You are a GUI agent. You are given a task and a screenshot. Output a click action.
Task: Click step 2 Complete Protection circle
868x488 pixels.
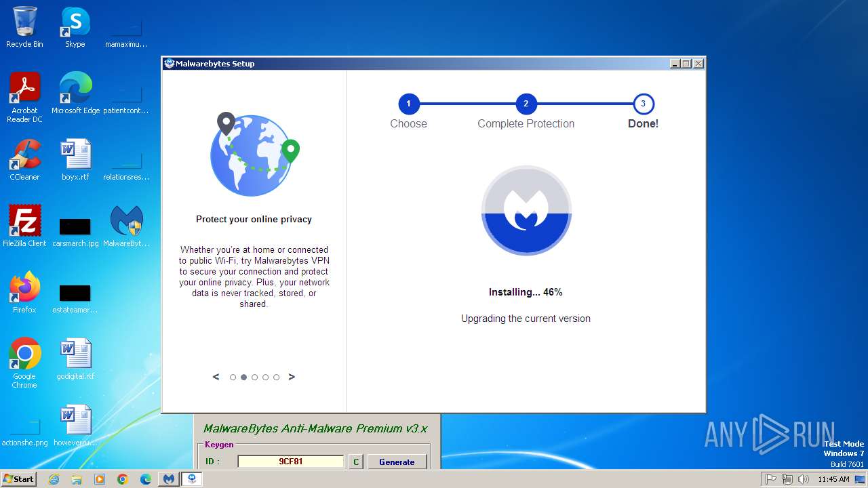[526, 104]
